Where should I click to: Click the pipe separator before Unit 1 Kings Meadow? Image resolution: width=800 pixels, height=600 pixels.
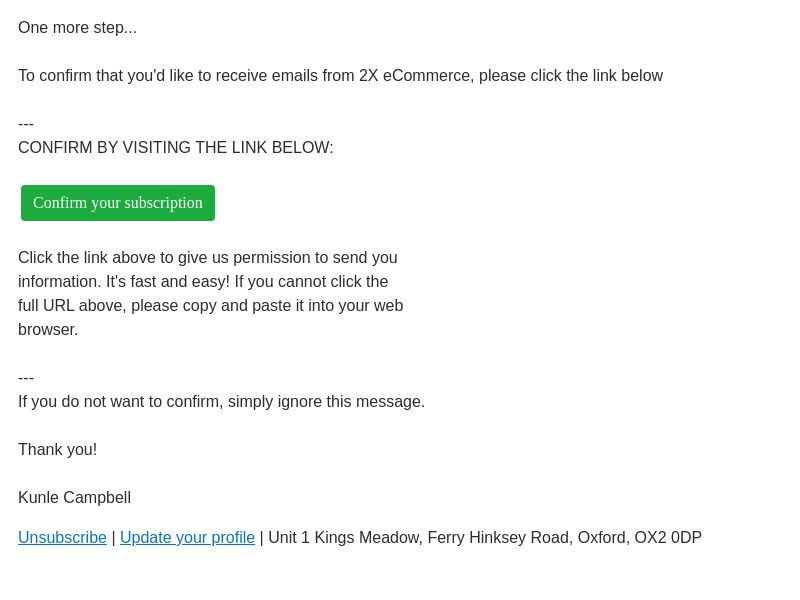261,537
